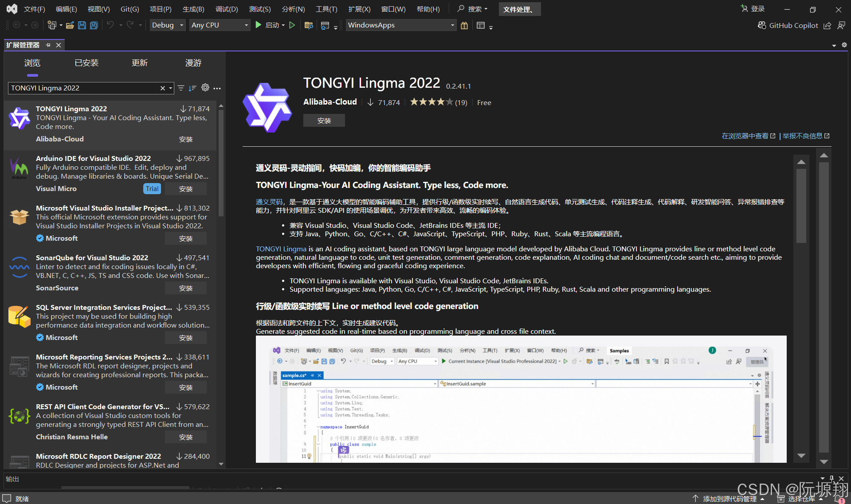Screen dimensions: 851x504
Task: Click description inner scrollbar up arrow
Action: (x=801, y=162)
